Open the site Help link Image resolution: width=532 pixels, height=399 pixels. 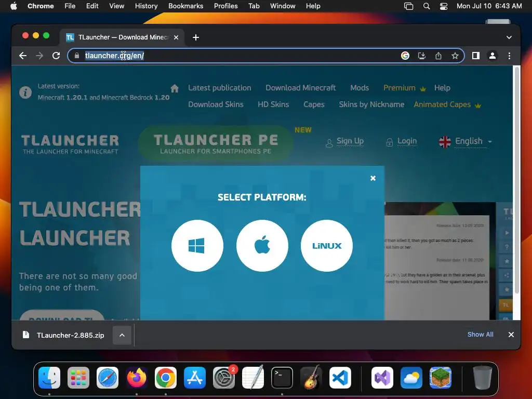[x=442, y=88]
